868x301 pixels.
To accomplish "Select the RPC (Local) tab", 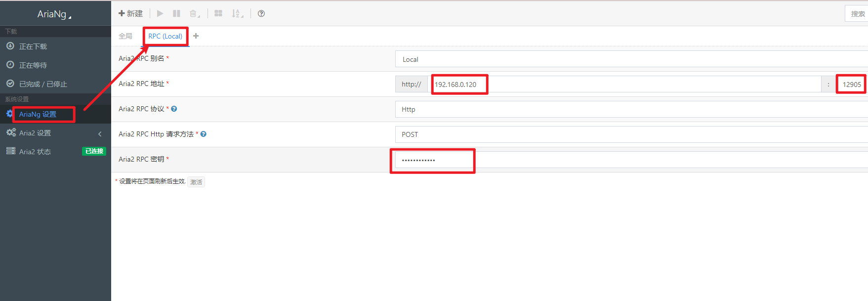I will [165, 36].
